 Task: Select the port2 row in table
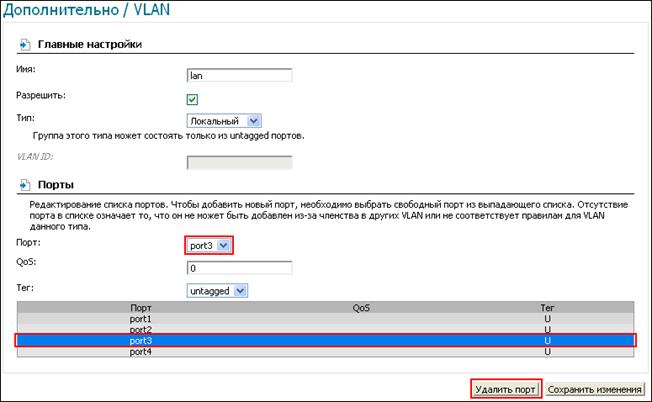325,329
